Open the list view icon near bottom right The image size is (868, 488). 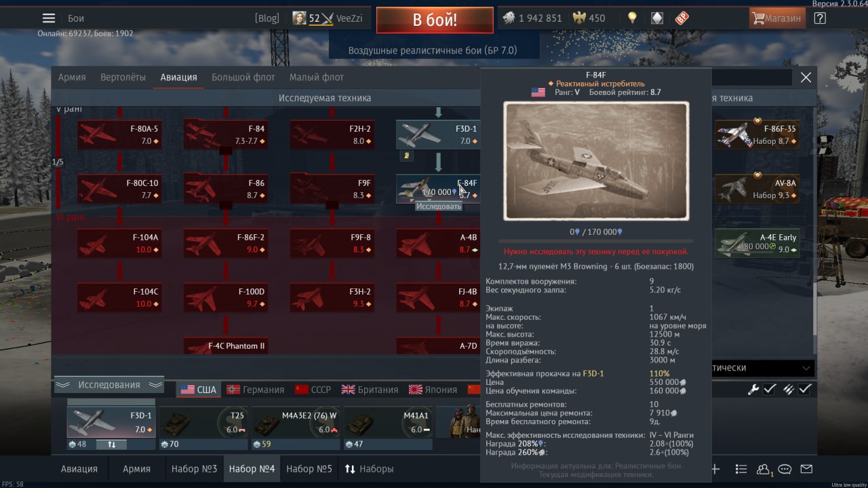tap(741, 469)
